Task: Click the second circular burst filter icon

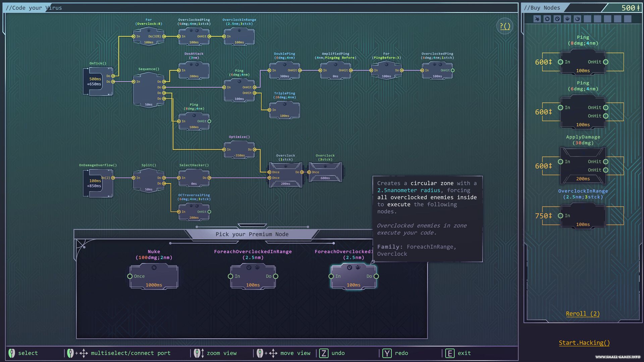Action: pyautogui.click(x=547, y=19)
